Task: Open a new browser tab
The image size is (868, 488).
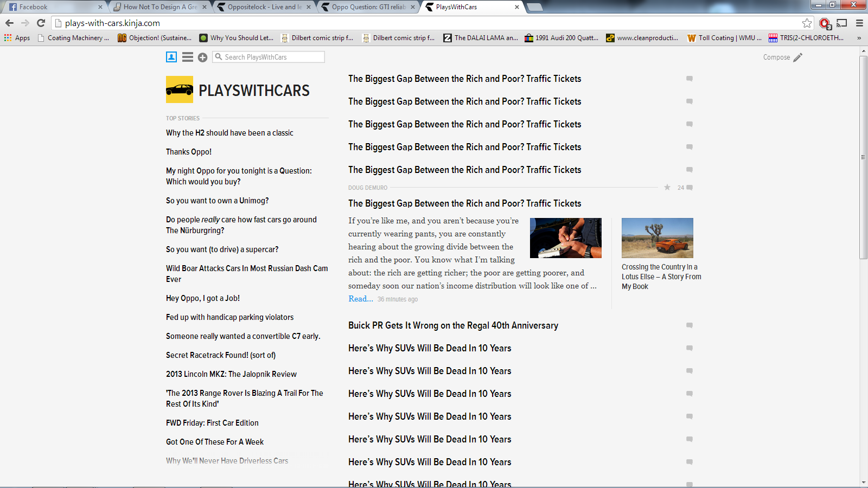Action: (535, 7)
